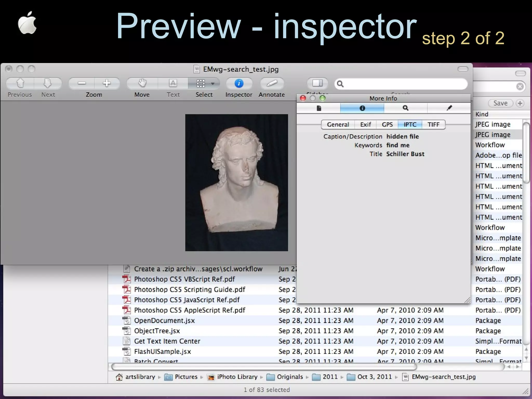The image size is (532, 399).
Task: Switch to the General metadata tab
Action: (338, 125)
